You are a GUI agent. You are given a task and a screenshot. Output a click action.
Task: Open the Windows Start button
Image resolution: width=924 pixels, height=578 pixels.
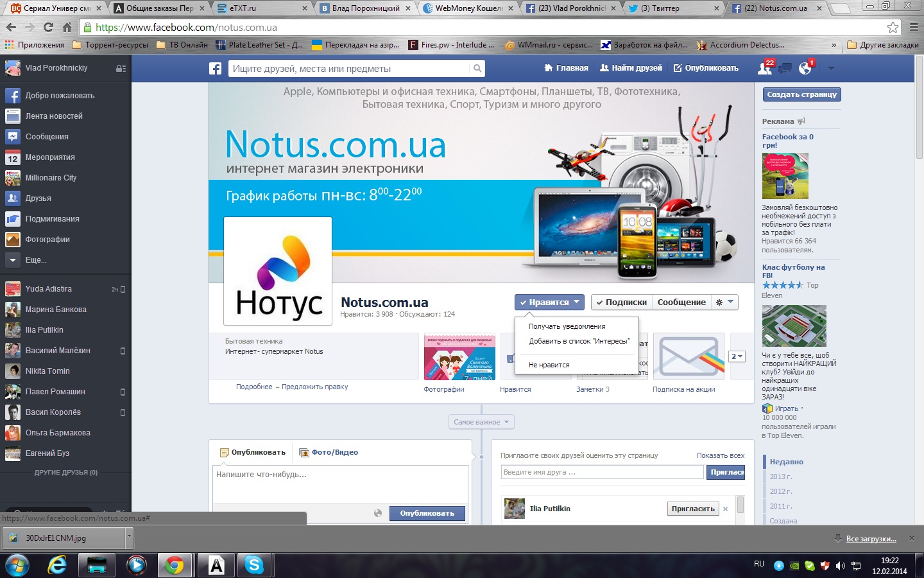click(x=17, y=566)
